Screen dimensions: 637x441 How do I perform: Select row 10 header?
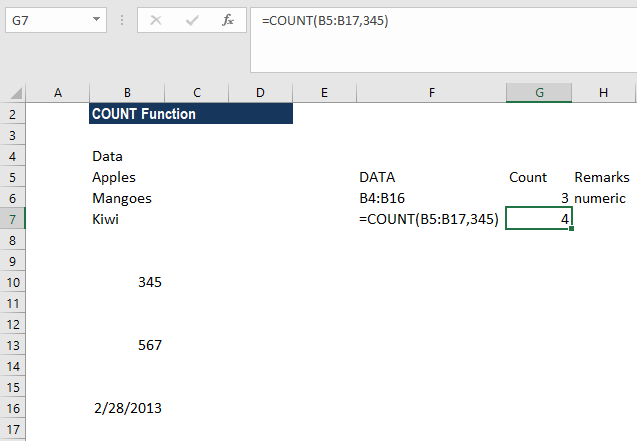pyautogui.click(x=13, y=282)
